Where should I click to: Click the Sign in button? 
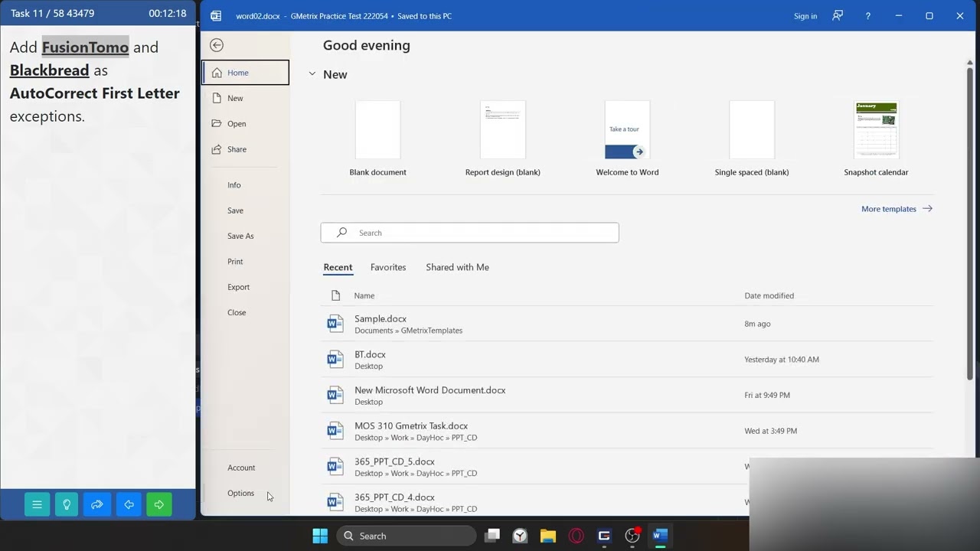805,16
